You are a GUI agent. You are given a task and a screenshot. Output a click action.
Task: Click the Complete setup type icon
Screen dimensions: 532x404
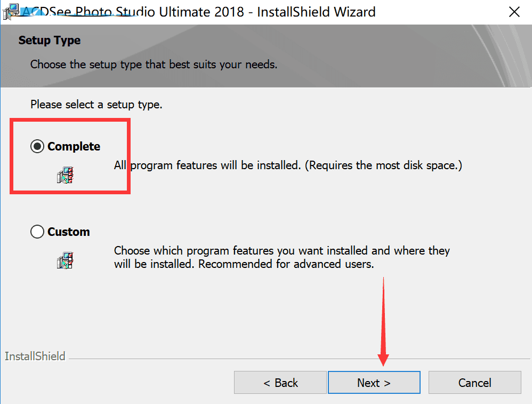[65, 175]
